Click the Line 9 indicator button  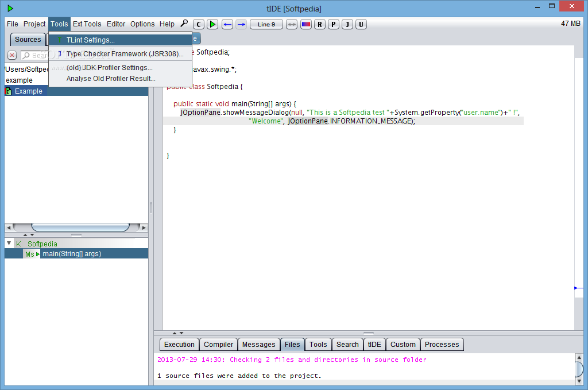pos(266,24)
